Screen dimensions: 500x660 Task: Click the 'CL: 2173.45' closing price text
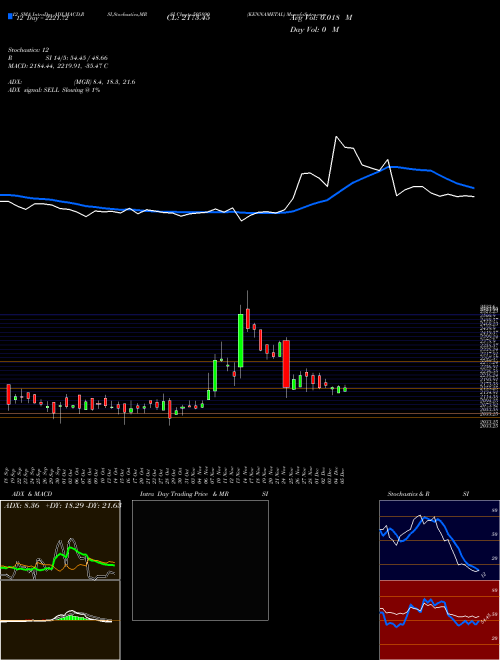point(189,18)
